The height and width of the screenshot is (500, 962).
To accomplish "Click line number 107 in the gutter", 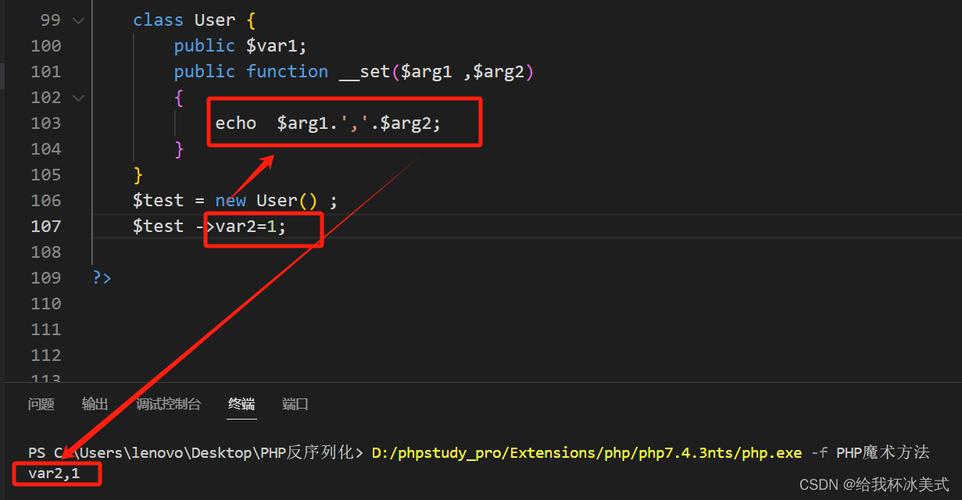I will pos(46,226).
